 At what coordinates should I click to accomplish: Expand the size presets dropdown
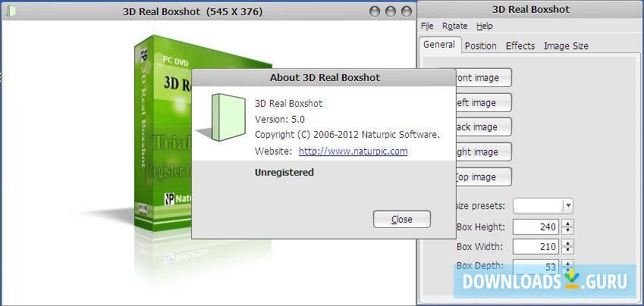click(x=567, y=205)
